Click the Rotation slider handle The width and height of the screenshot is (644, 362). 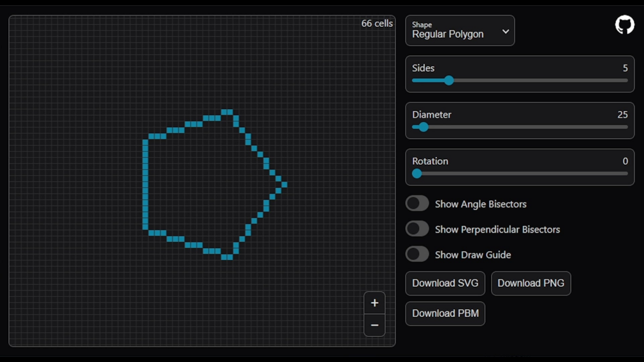[417, 173]
